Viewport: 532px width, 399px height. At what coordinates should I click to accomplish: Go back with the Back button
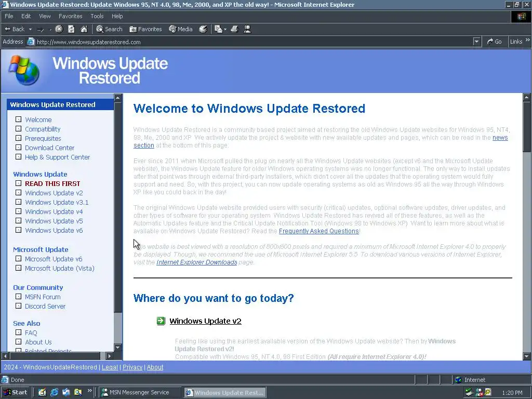tap(14, 29)
